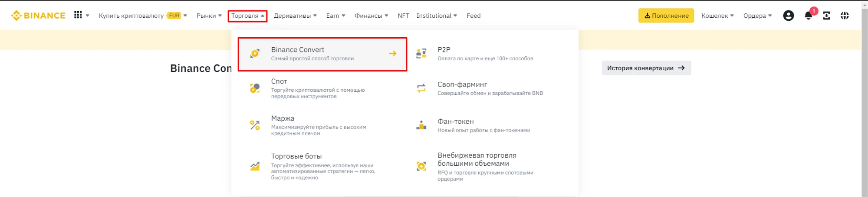This screenshot has width=868, height=197.
Task: Open the notifications bell icon
Action: (808, 16)
